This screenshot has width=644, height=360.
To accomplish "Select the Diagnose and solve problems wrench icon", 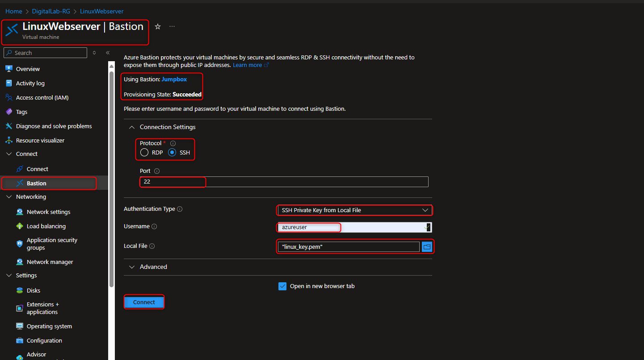I will 10,126.
